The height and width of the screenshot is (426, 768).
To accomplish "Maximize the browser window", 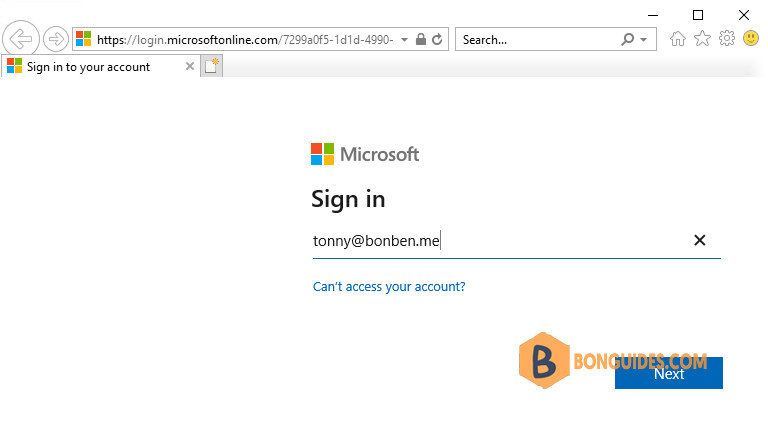I will point(698,15).
